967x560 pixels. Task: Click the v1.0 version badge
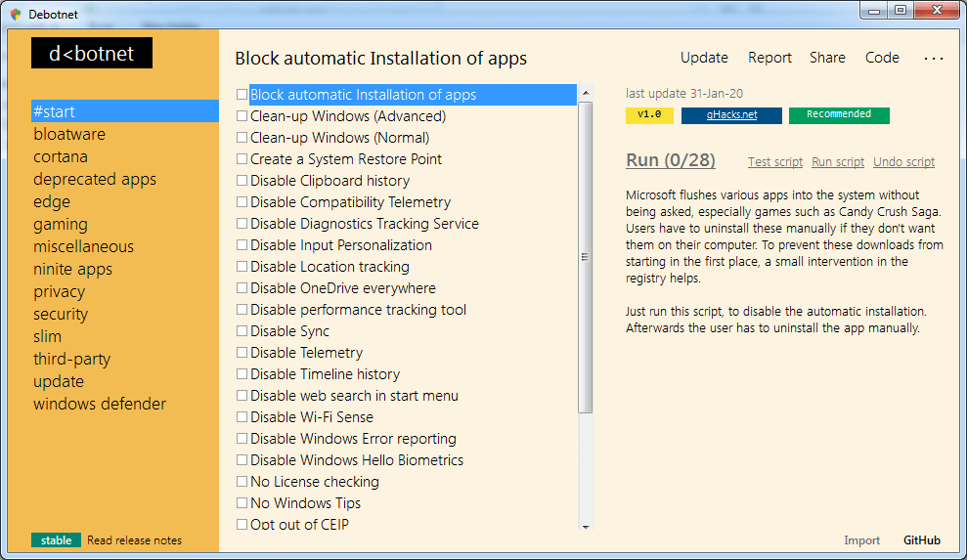coord(649,115)
